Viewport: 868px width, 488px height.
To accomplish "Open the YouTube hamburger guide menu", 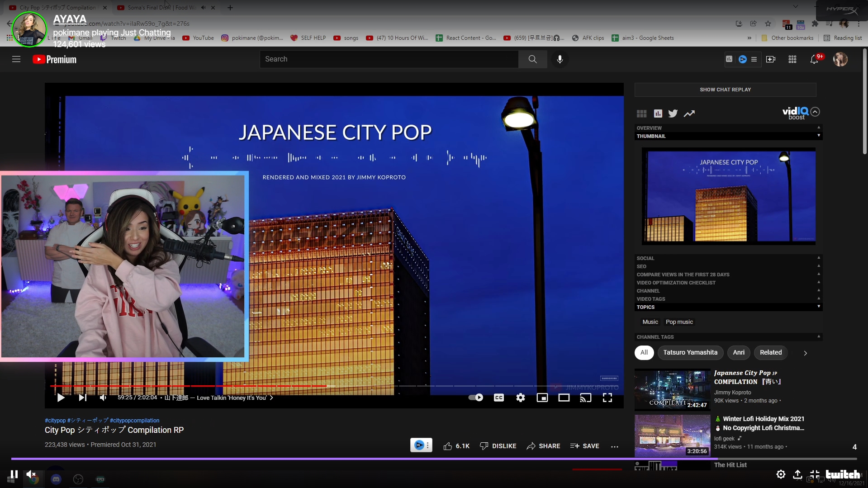I will (16, 59).
